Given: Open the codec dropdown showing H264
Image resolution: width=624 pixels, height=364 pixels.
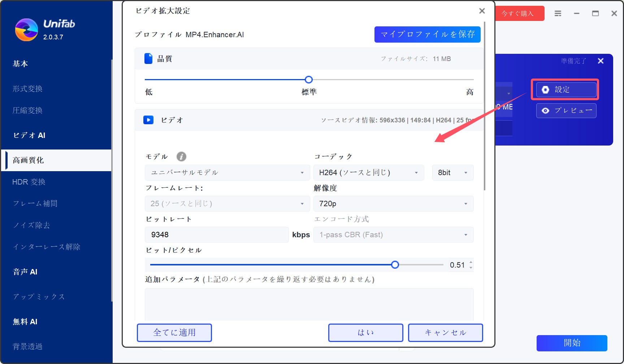Looking at the screenshot, I should pyautogui.click(x=369, y=173).
